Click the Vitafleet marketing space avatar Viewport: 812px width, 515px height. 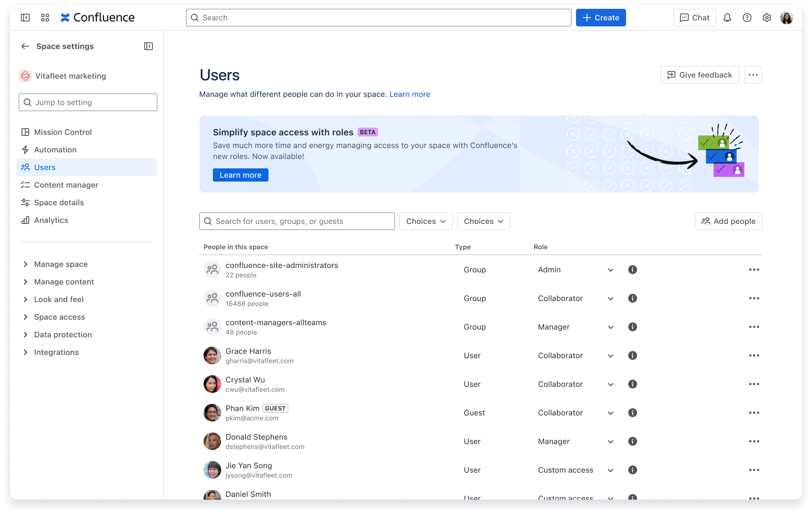(25, 76)
